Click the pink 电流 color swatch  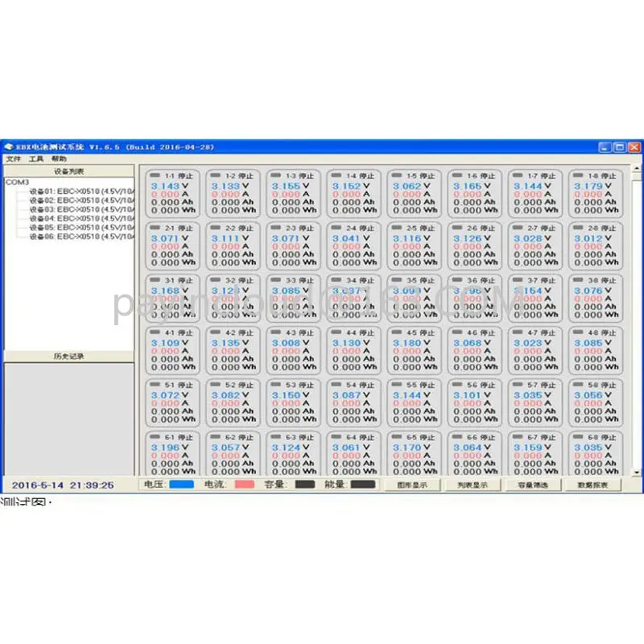coord(245,485)
